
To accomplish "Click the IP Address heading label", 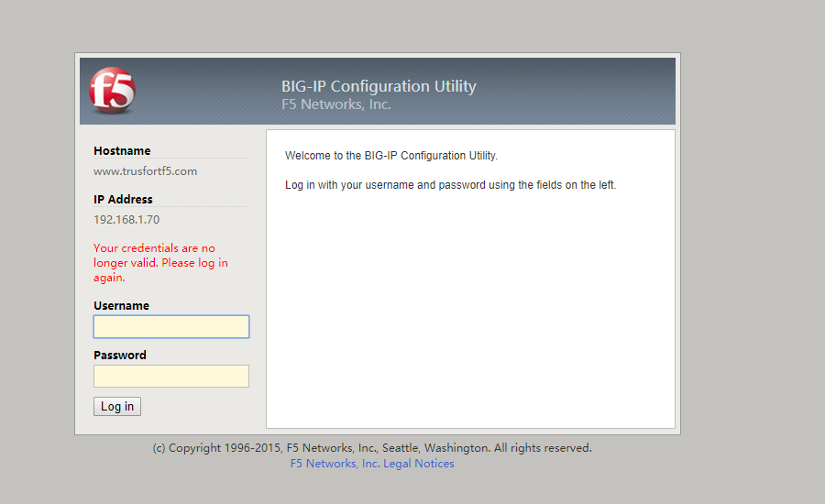I will [x=123, y=200].
